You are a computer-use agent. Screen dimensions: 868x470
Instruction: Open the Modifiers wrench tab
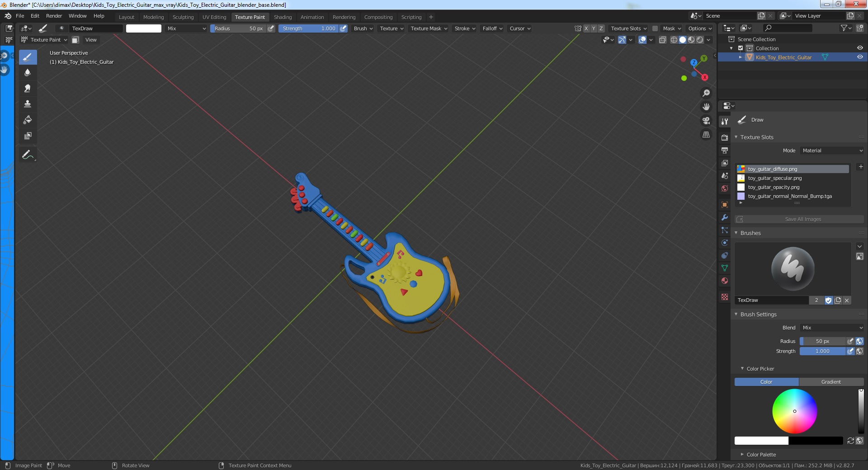[x=725, y=217]
